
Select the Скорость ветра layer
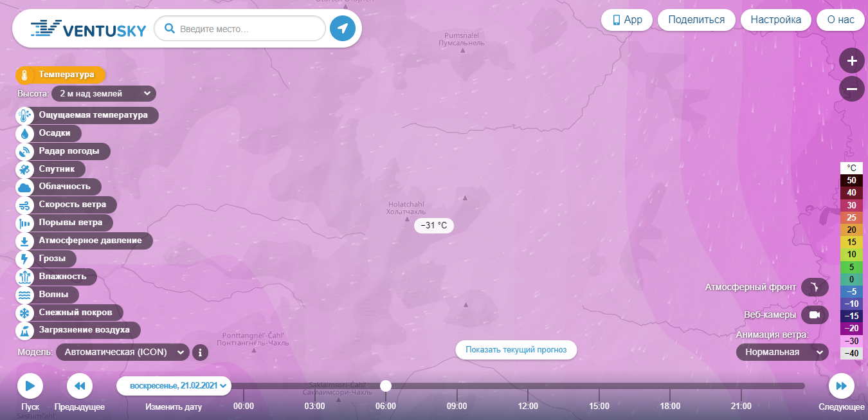pos(66,205)
